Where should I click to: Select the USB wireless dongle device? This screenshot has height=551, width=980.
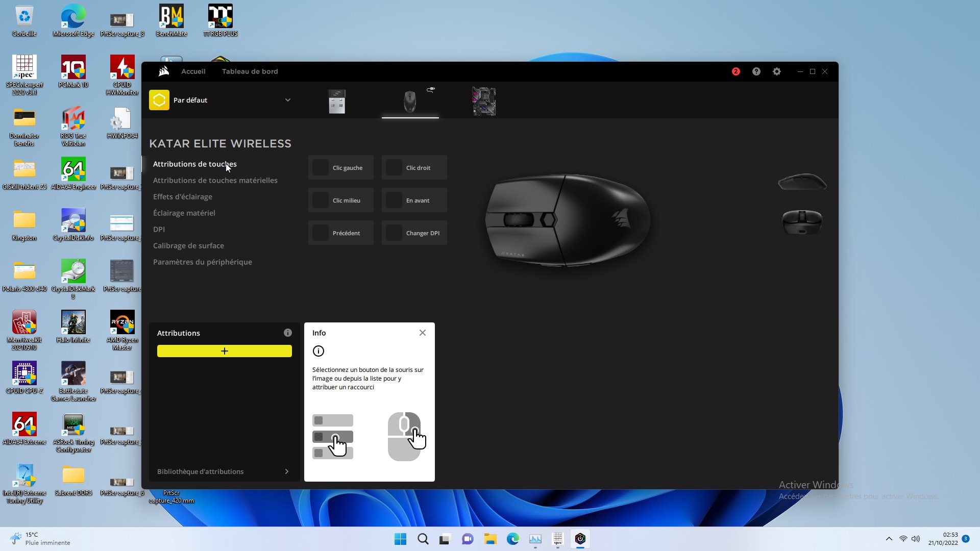click(337, 101)
